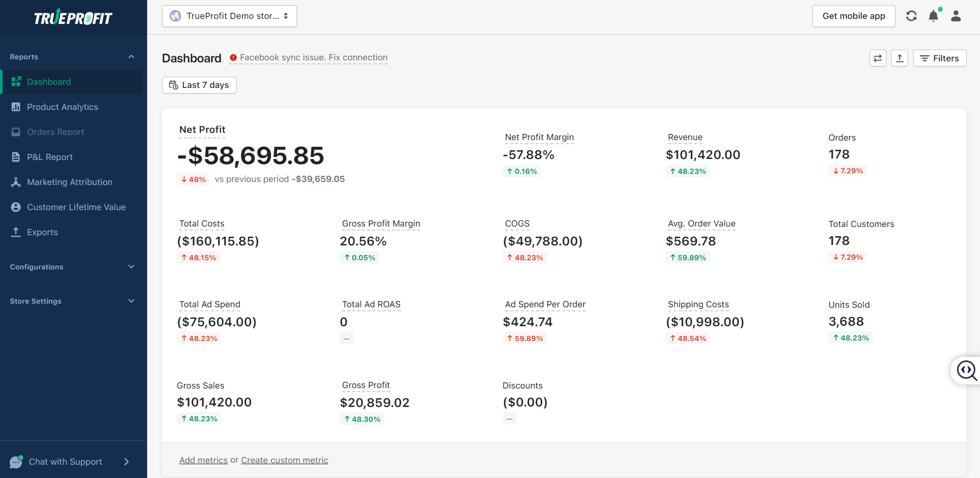Click the Net Profit metric label
This screenshot has height=478, width=980.
coord(202,130)
